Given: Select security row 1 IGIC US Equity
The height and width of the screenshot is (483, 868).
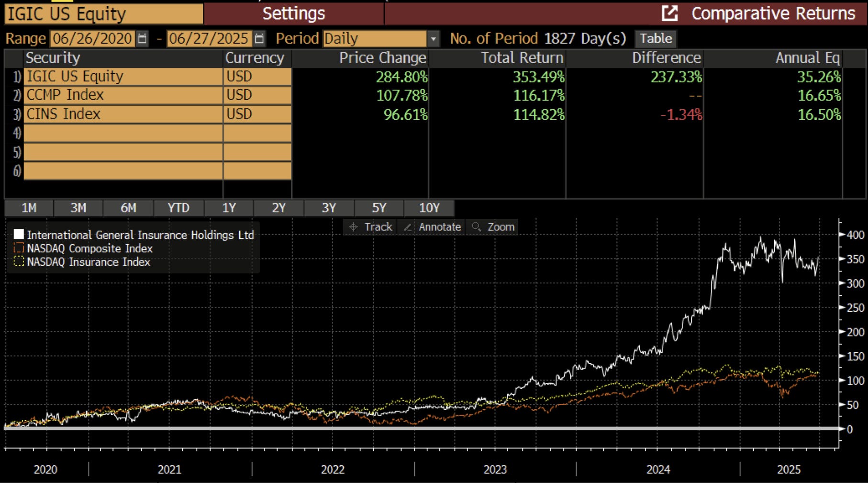Looking at the screenshot, I should 123,77.
